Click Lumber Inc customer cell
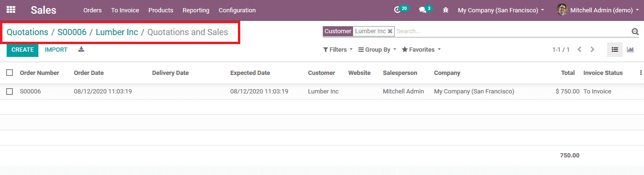 point(323,92)
